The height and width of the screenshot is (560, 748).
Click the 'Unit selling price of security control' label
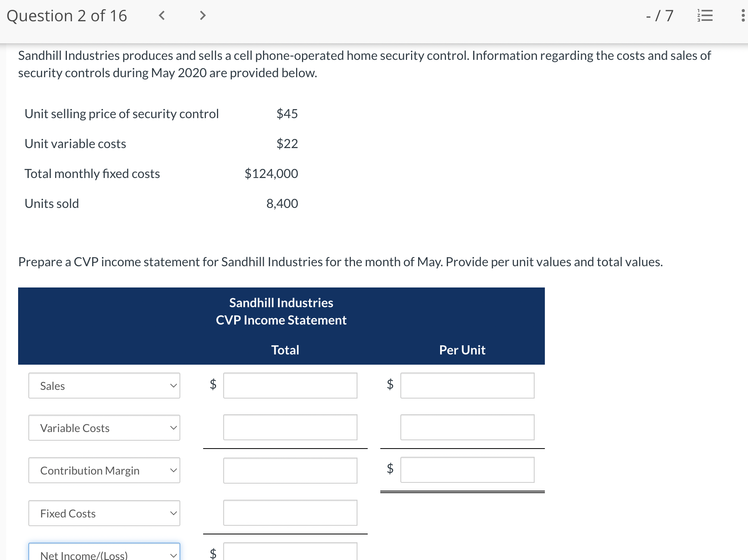click(x=122, y=114)
